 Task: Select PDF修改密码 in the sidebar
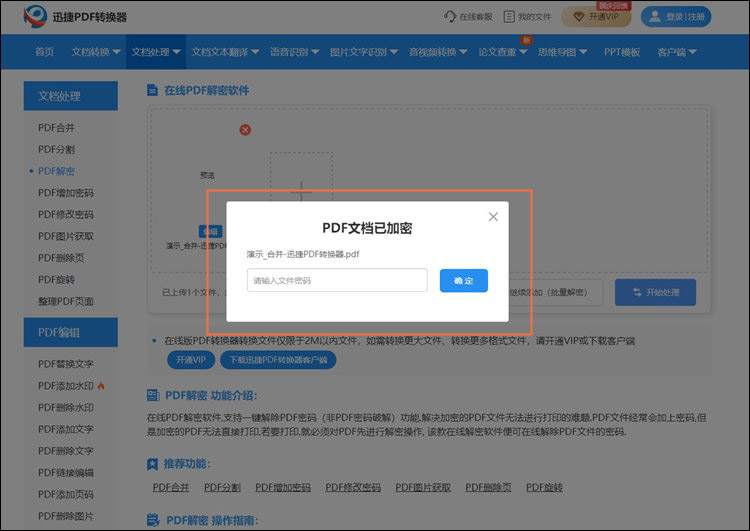pos(66,214)
